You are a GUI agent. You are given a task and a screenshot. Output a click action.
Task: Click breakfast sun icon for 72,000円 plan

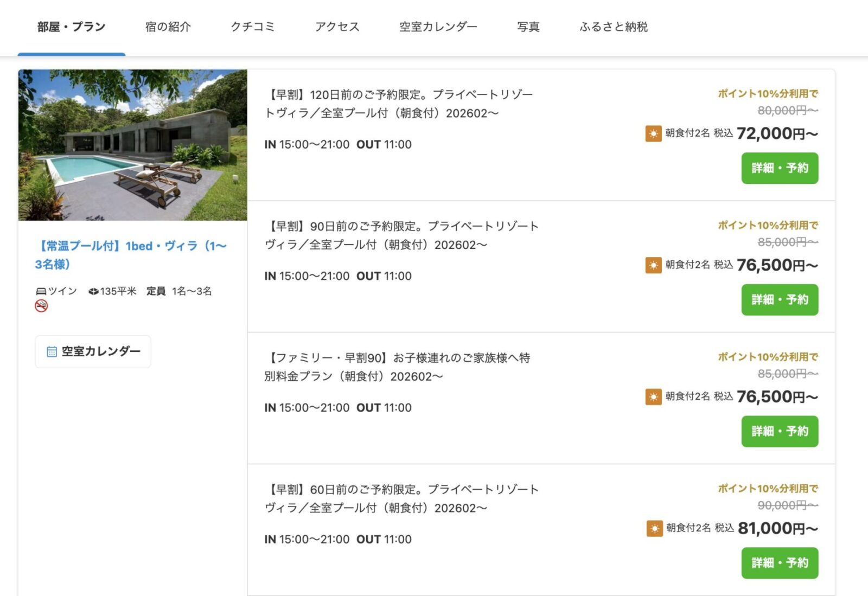point(653,133)
